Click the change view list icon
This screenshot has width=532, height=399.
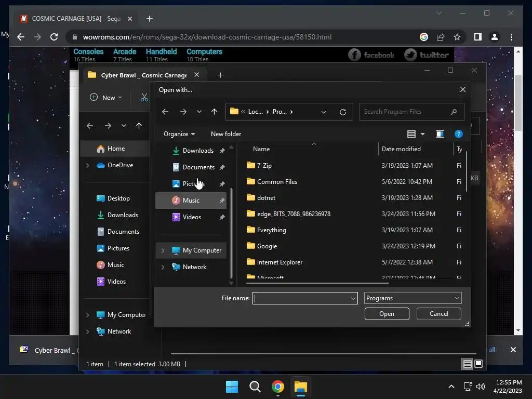tap(411, 134)
